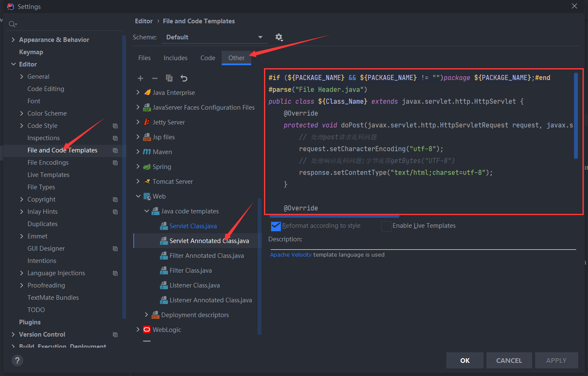The image size is (588, 376).
Task: Click the Reset to Default undo icon
Action: (184, 78)
